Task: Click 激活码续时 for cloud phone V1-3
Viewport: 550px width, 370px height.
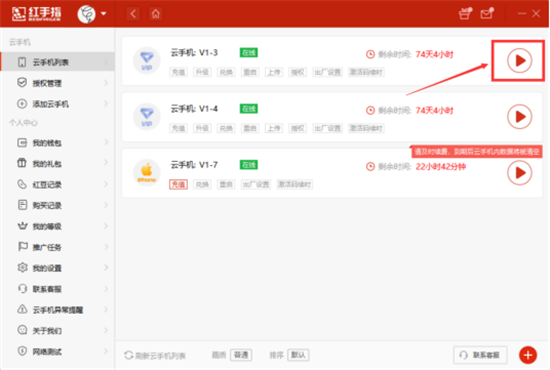Action: (366, 72)
